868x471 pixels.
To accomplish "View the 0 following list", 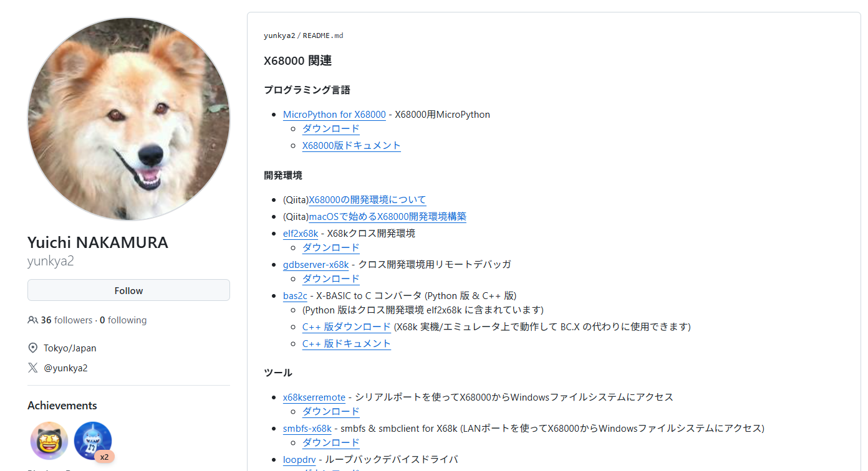I will [x=123, y=320].
